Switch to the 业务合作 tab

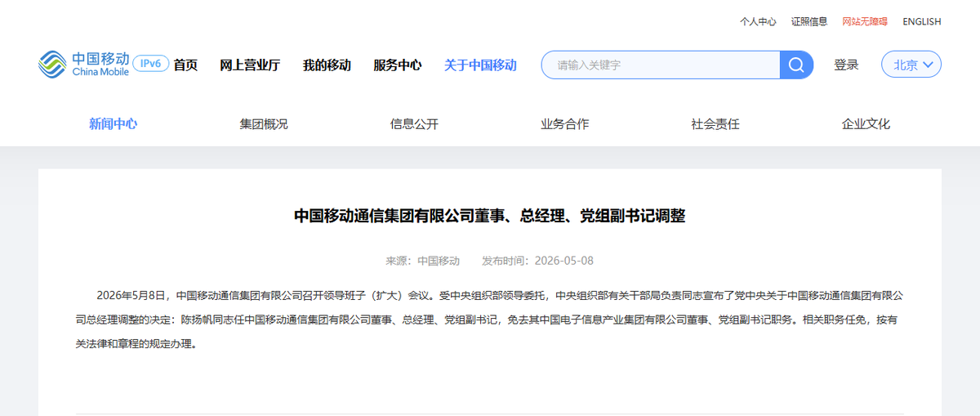point(565,124)
